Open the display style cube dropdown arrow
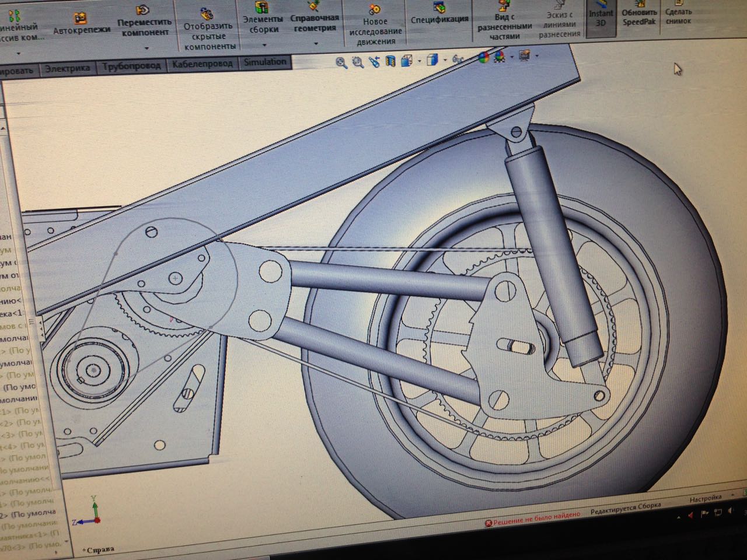This screenshot has height=560, width=747. (x=445, y=60)
